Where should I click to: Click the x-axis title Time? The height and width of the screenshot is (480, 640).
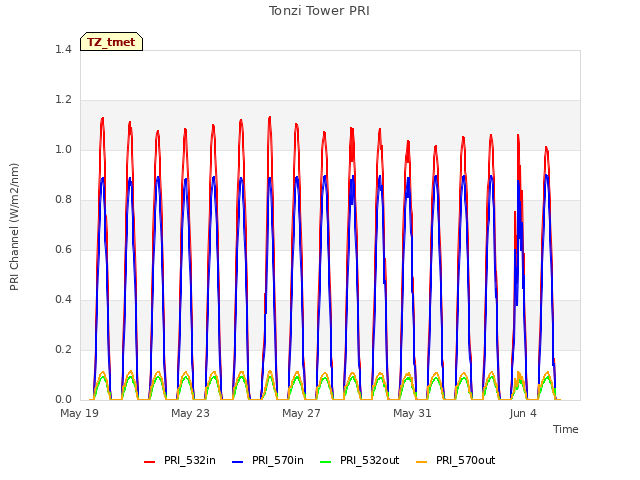click(x=566, y=429)
